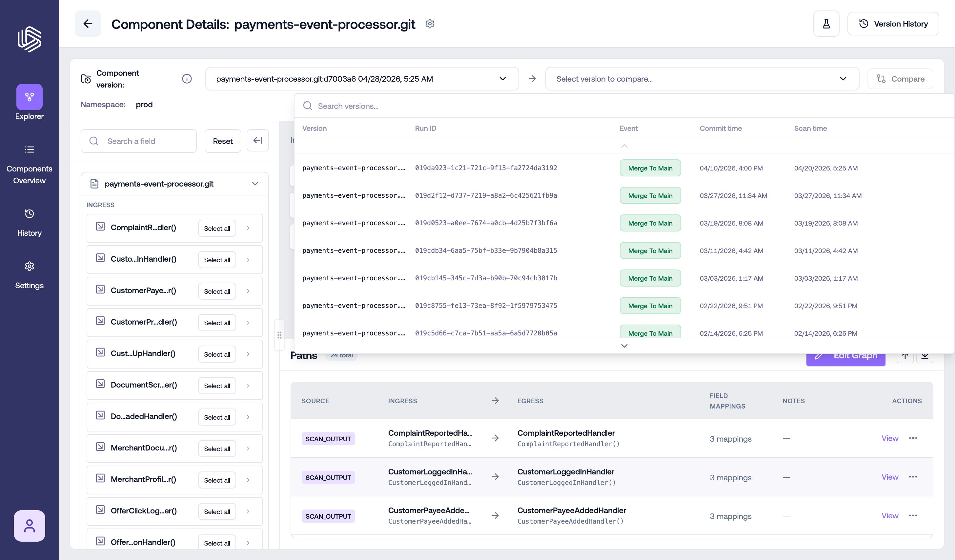
Task: Collapse the payments-event-processor.git tree section
Action: tap(255, 184)
